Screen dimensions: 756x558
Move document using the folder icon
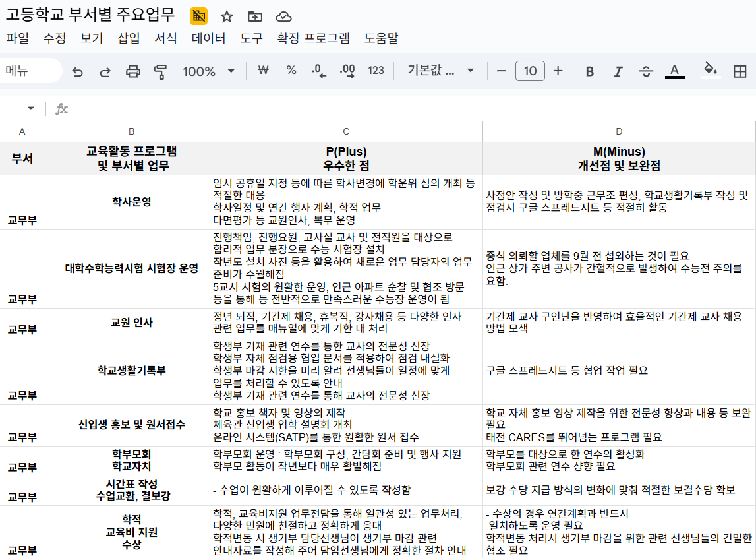(255, 16)
